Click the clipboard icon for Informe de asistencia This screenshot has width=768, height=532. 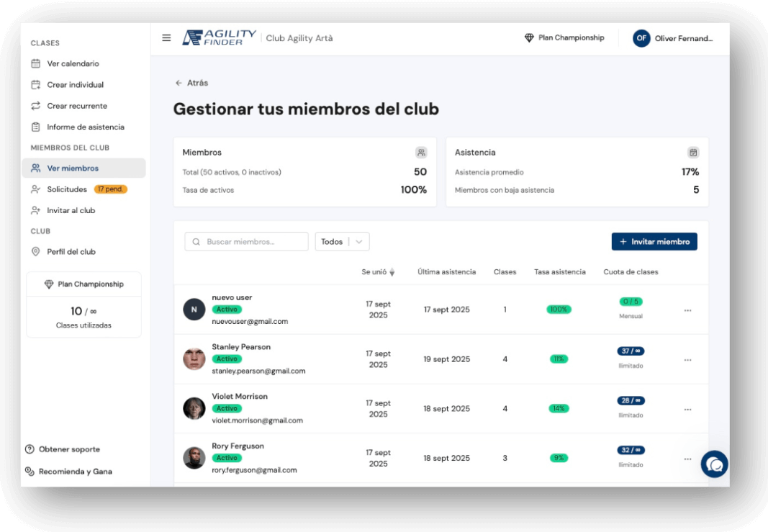36,127
